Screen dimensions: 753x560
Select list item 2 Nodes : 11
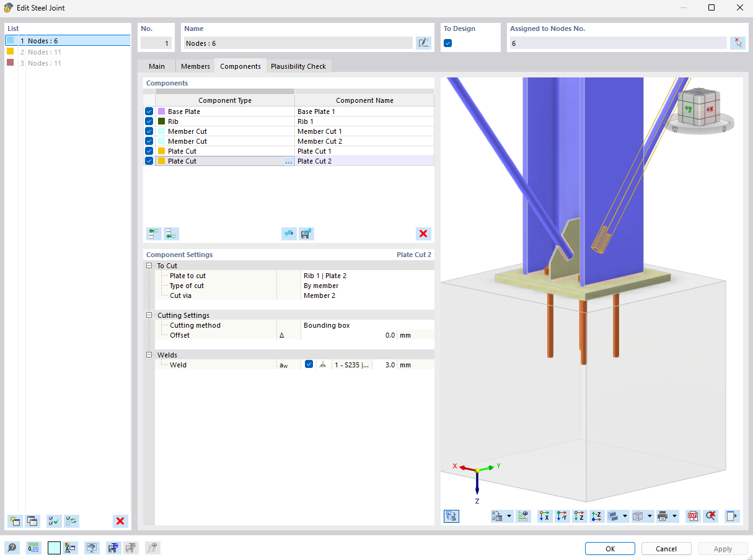[x=68, y=52]
